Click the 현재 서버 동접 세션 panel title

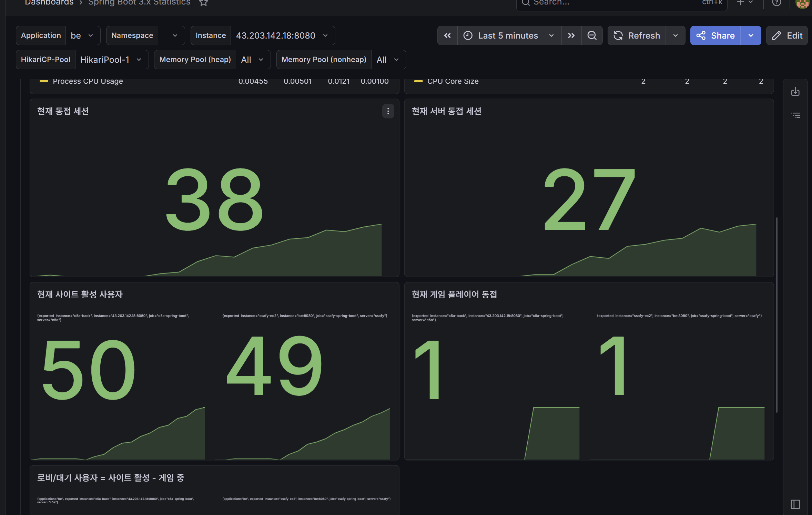click(447, 111)
